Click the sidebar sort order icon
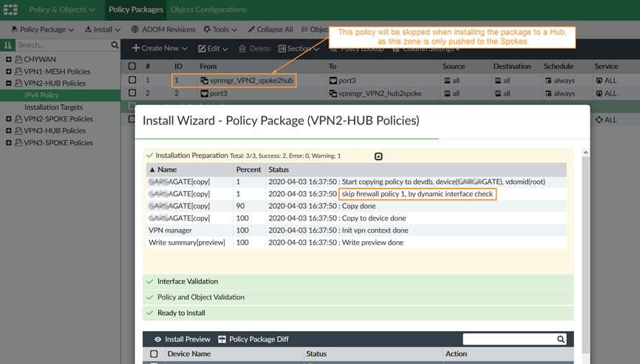 click(9, 45)
